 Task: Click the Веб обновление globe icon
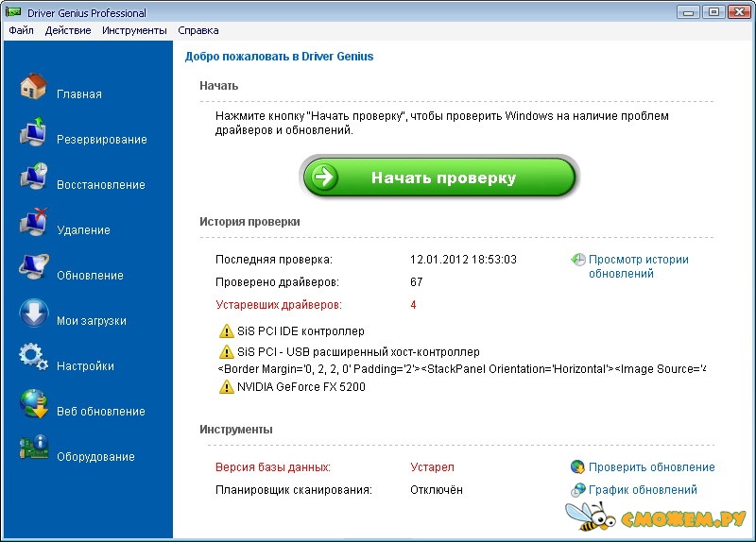click(33, 403)
